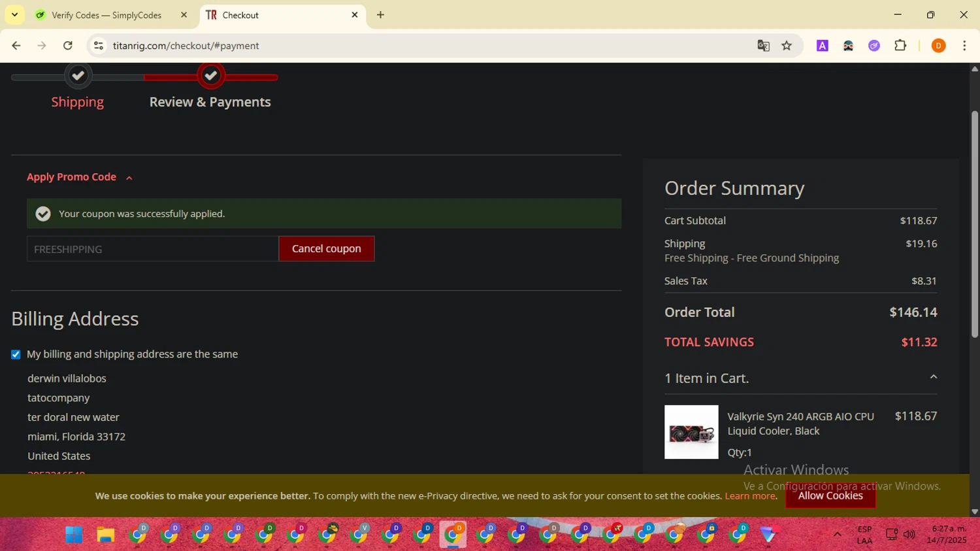This screenshot has width=980, height=551.
Task: Go back to the Shipping step label
Action: click(x=78, y=102)
